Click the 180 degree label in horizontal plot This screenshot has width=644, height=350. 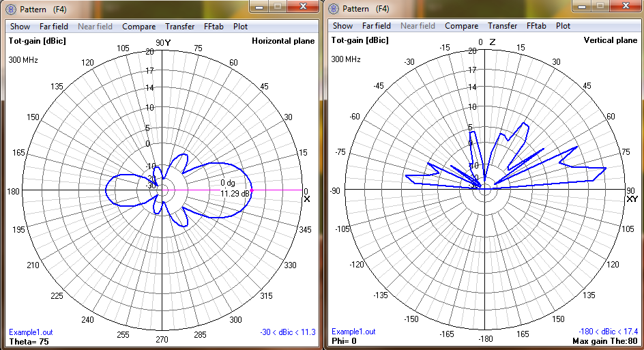coord(13,192)
